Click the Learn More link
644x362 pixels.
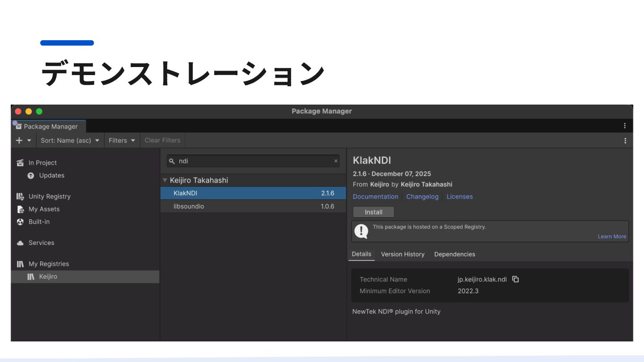pyautogui.click(x=612, y=236)
